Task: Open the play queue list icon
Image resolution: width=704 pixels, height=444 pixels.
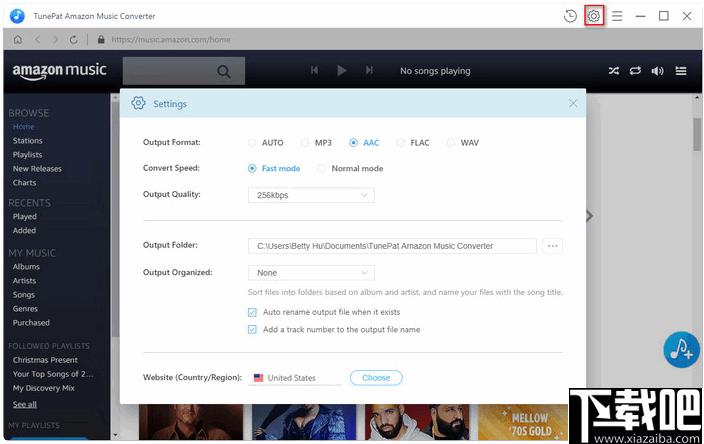Action: click(x=681, y=70)
